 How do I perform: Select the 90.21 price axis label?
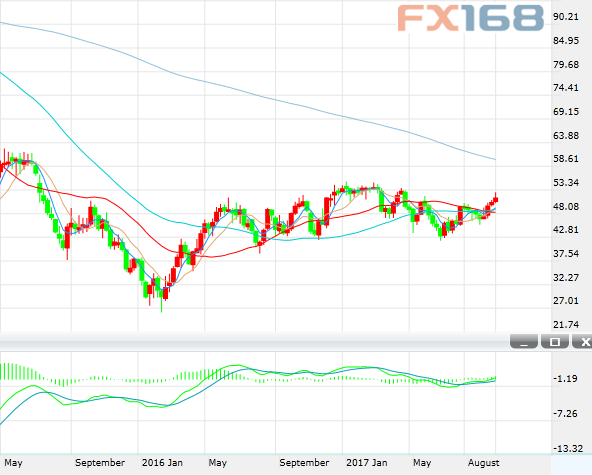click(x=566, y=17)
